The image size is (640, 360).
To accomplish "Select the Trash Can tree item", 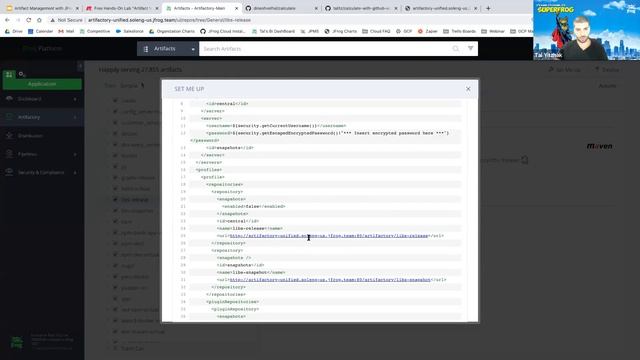I will (x=132, y=349).
